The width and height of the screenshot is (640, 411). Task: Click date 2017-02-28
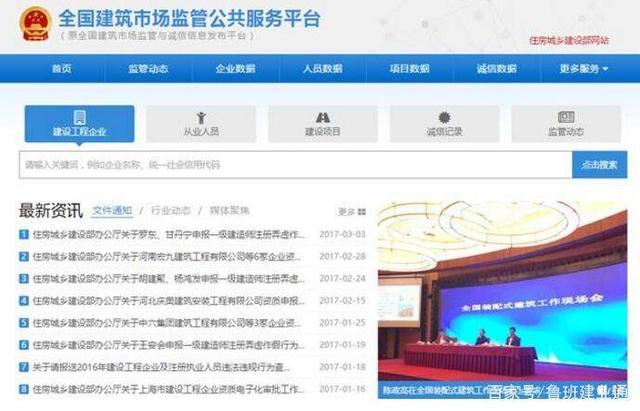(x=342, y=256)
